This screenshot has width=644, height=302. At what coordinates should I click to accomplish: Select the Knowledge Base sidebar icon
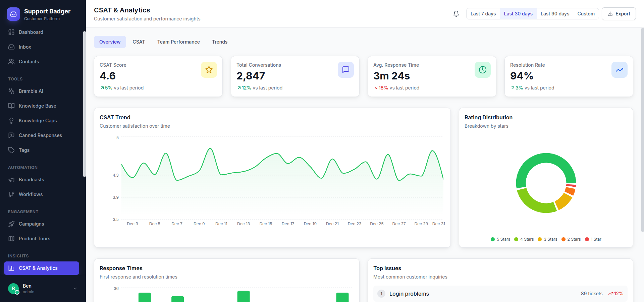pyautogui.click(x=11, y=106)
